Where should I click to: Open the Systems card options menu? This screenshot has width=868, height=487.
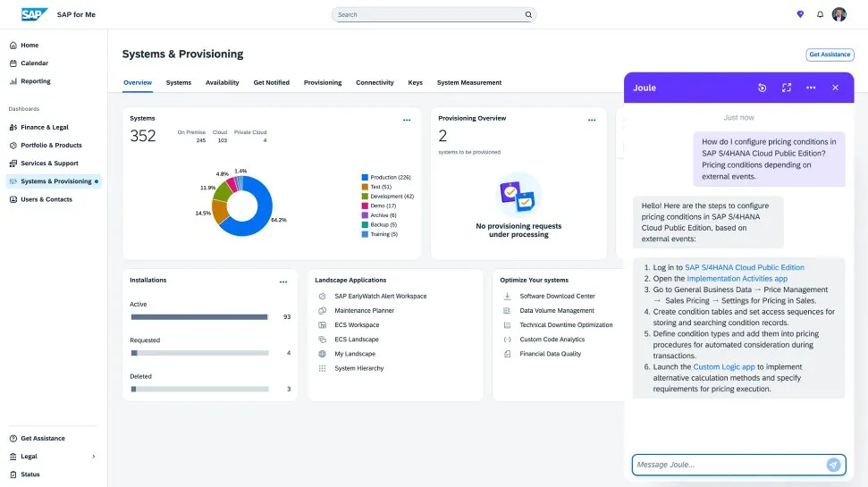(407, 119)
